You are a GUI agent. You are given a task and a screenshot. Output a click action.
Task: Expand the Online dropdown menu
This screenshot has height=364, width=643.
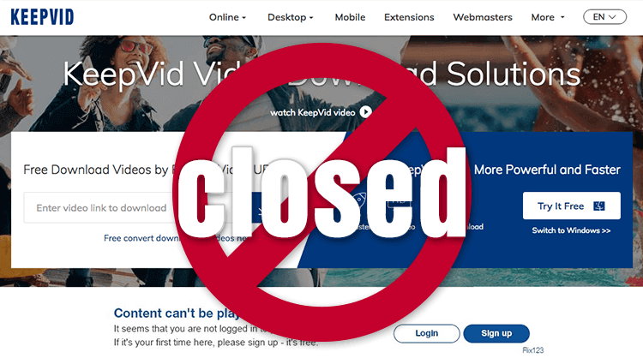[227, 17]
